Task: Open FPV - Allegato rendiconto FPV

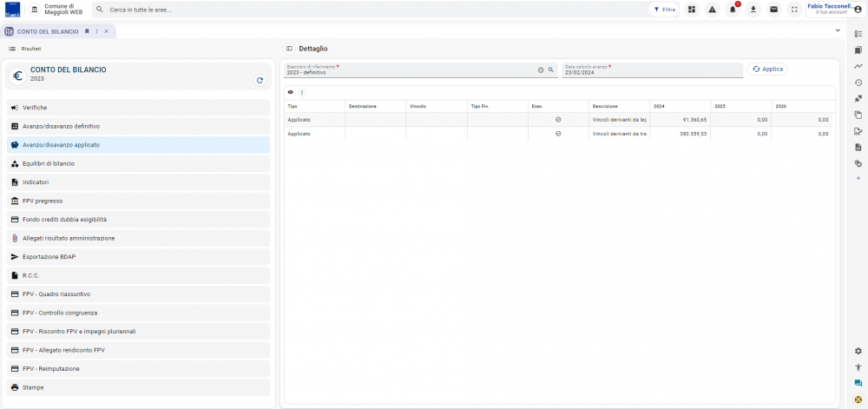Action: point(138,350)
